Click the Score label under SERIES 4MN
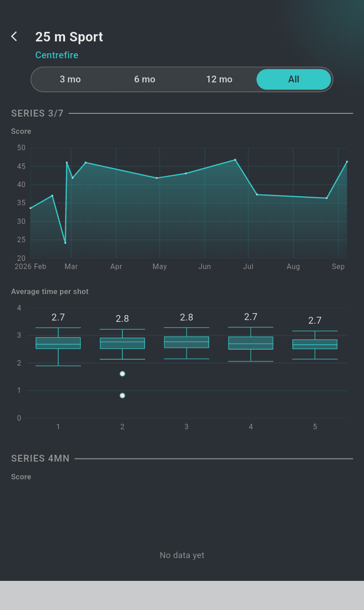Viewport: 364px width, 610px height. (x=21, y=477)
